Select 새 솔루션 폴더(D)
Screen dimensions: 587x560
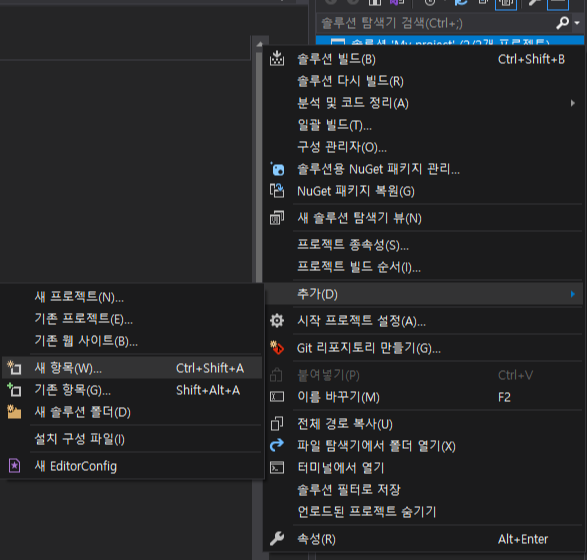[132, 412]
